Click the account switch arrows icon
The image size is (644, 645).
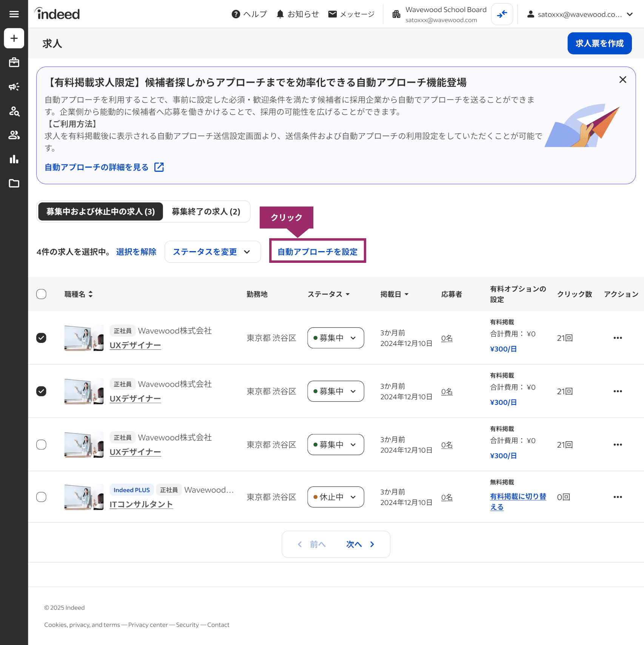[502, 14]
